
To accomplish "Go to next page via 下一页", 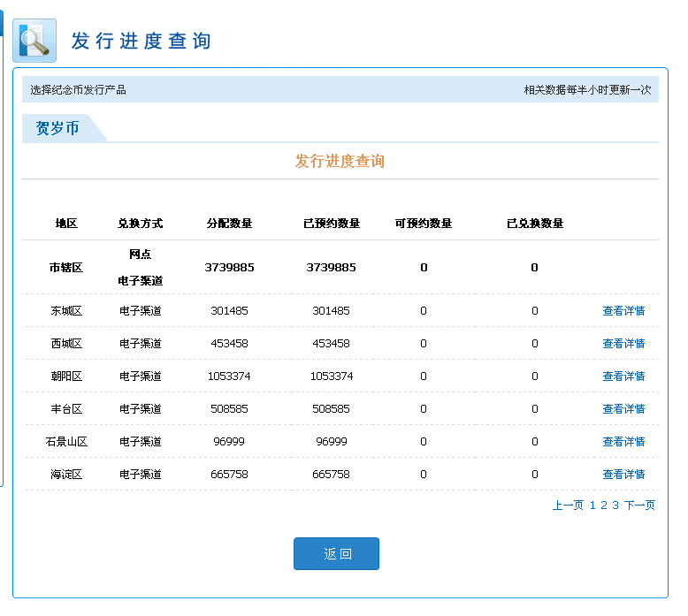I will click(639, 506).
